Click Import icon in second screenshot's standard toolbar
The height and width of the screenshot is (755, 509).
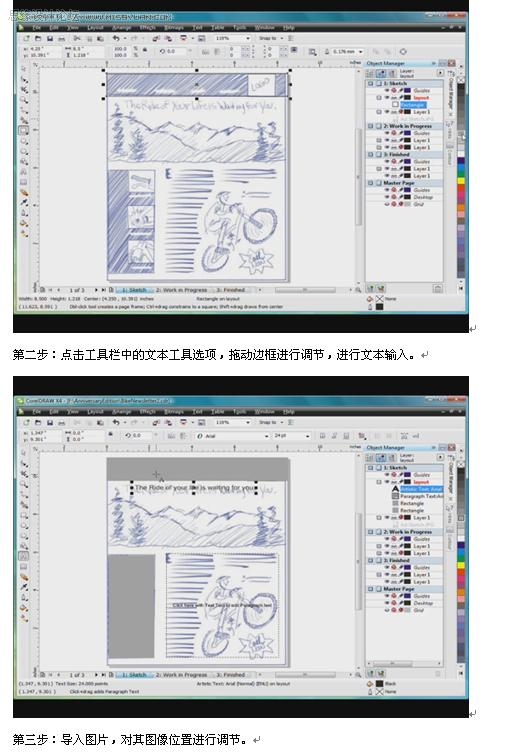point(156,422)
